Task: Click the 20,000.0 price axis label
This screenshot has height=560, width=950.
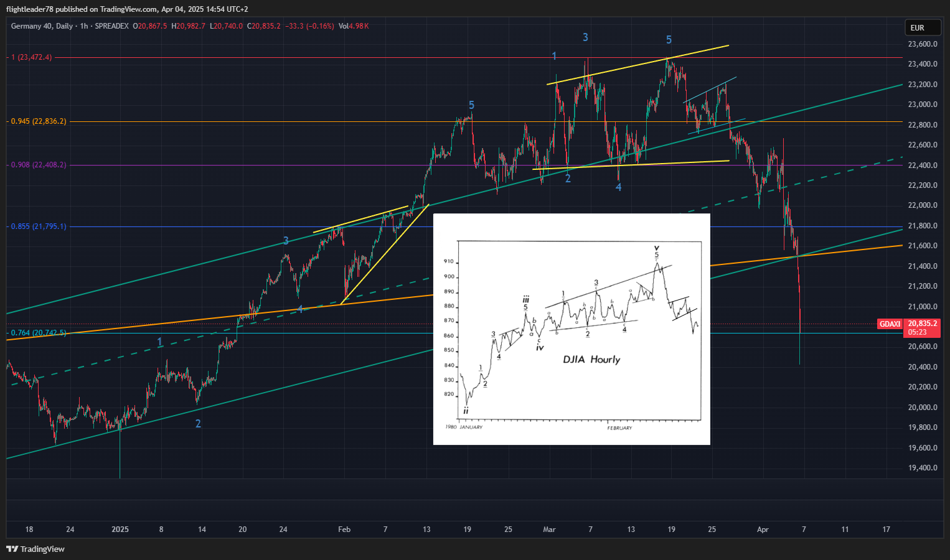Action: point(923,408)
